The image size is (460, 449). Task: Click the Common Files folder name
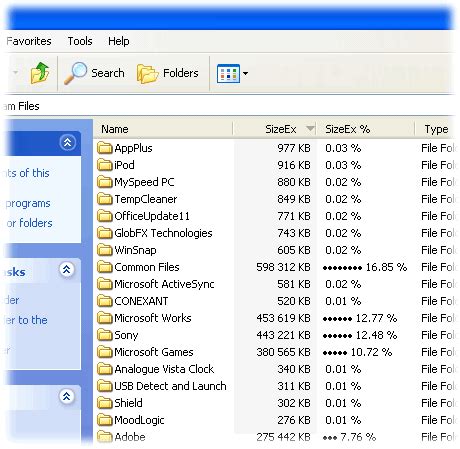[x=147, y=267]
